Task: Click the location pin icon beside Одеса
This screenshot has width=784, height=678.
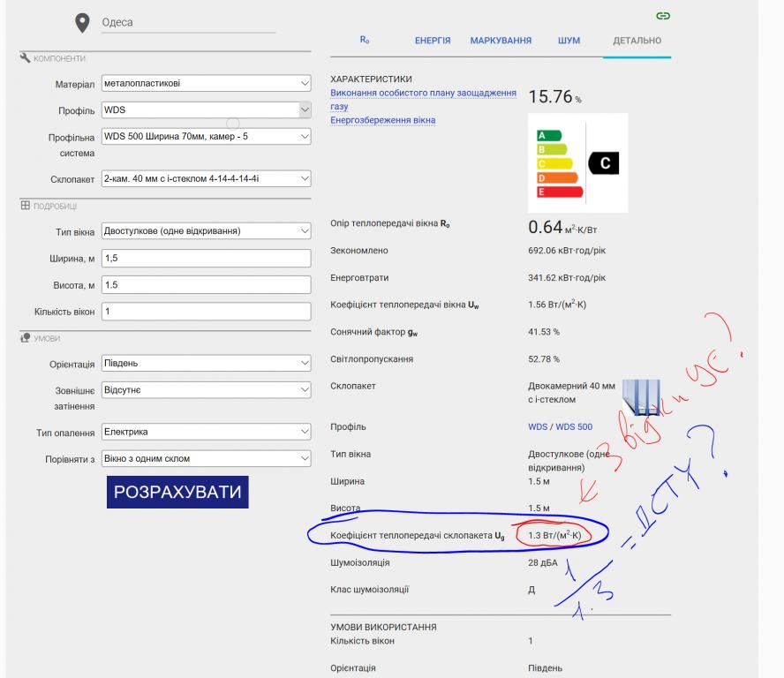Action: 82,24
